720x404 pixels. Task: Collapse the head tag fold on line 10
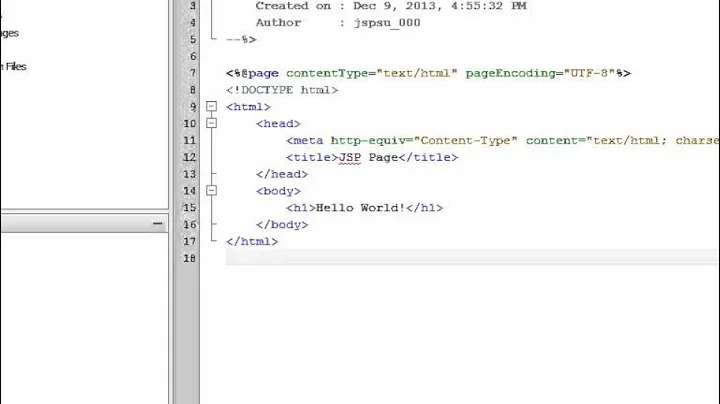[x=211, y=123]
